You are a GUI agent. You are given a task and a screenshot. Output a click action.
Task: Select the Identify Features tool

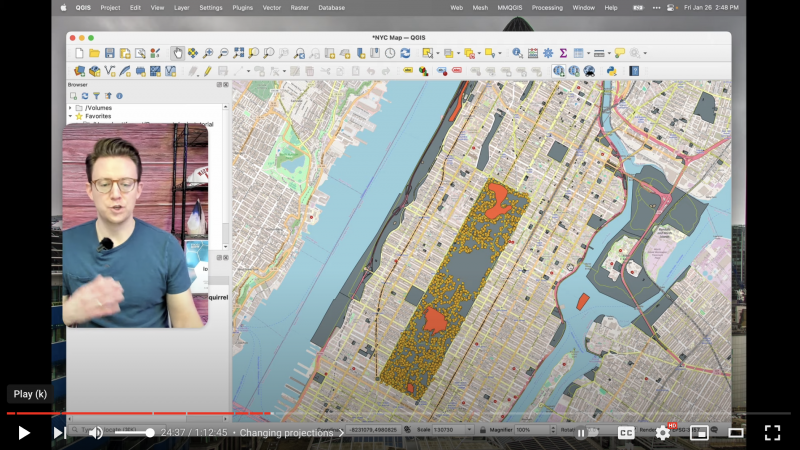(517, 53)
